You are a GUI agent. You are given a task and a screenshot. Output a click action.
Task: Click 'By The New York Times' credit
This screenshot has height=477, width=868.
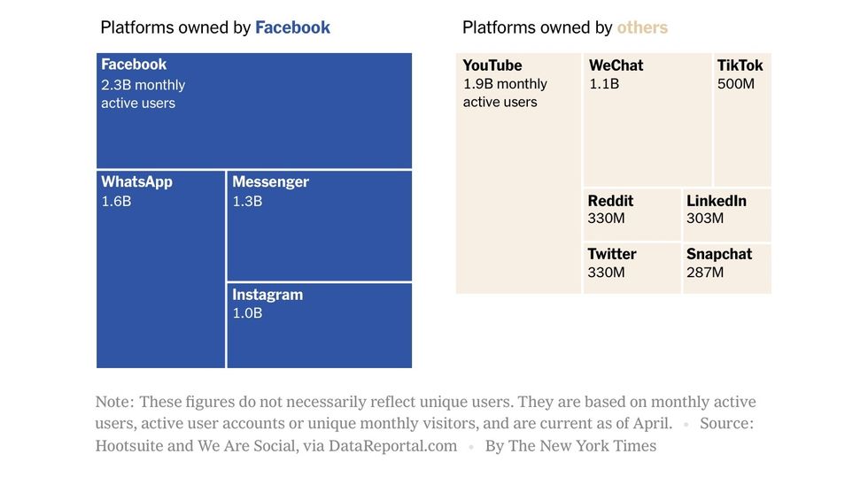click(x=570, y=445)
